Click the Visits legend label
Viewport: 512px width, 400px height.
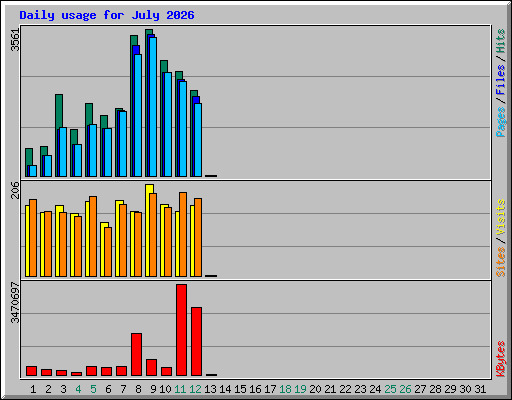pos(500,217)
